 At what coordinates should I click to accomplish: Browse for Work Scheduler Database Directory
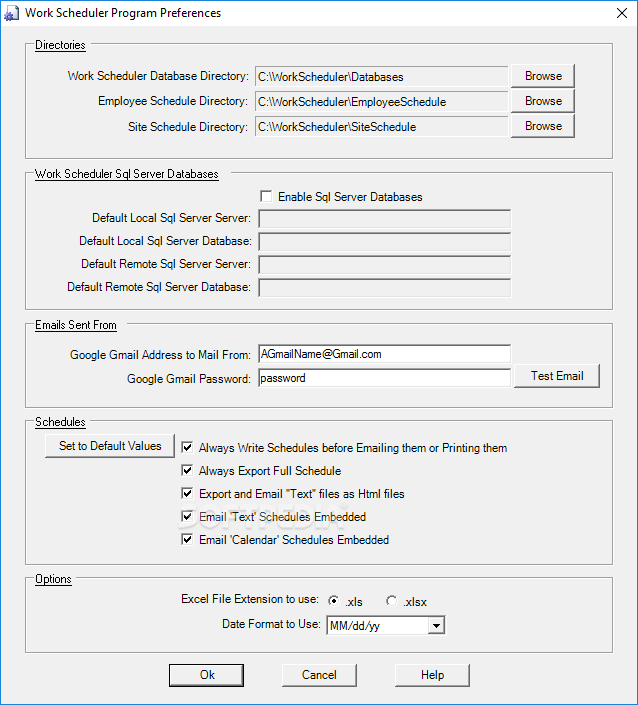[543, 76]
